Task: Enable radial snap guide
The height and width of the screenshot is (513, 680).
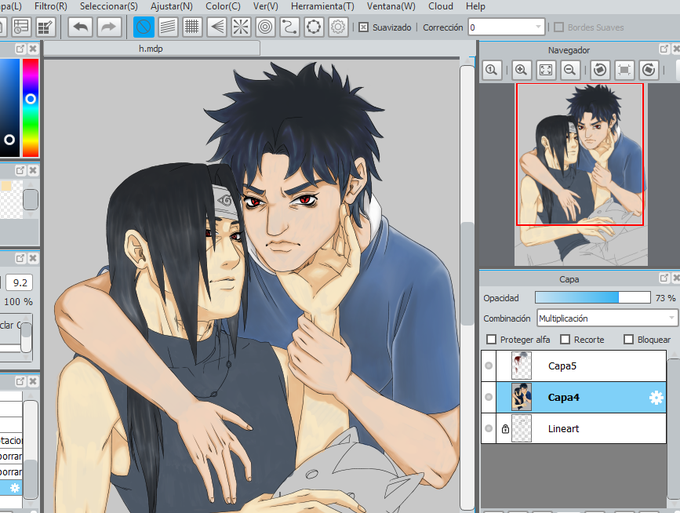Action: [x=241, y=27]
